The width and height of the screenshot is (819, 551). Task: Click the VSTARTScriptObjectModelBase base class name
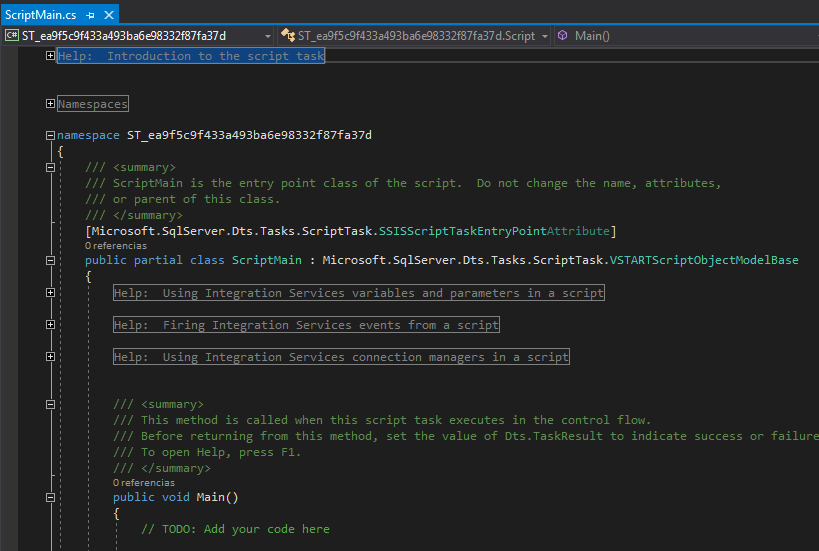click(704, 260)
